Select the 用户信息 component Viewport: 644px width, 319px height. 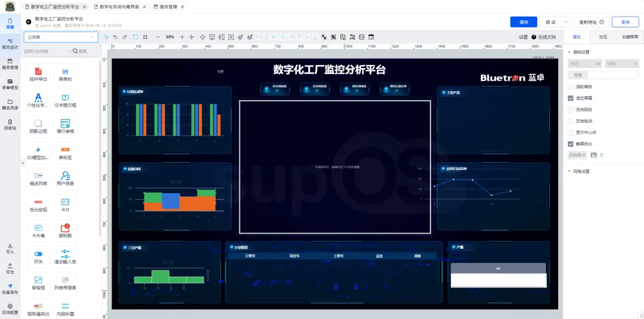66,179
